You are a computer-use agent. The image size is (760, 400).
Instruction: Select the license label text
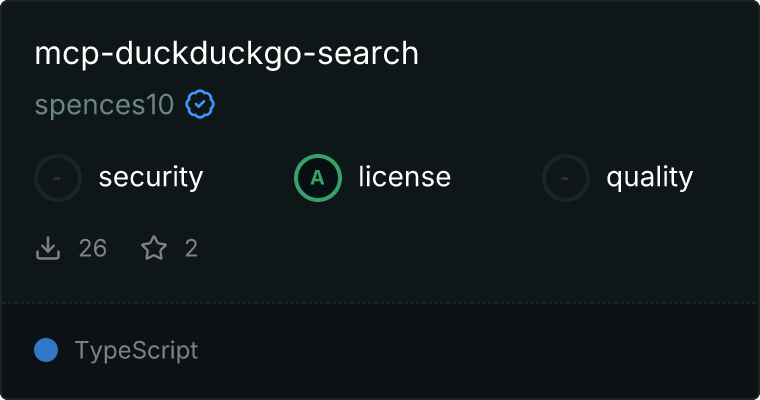tap(404, 178)
